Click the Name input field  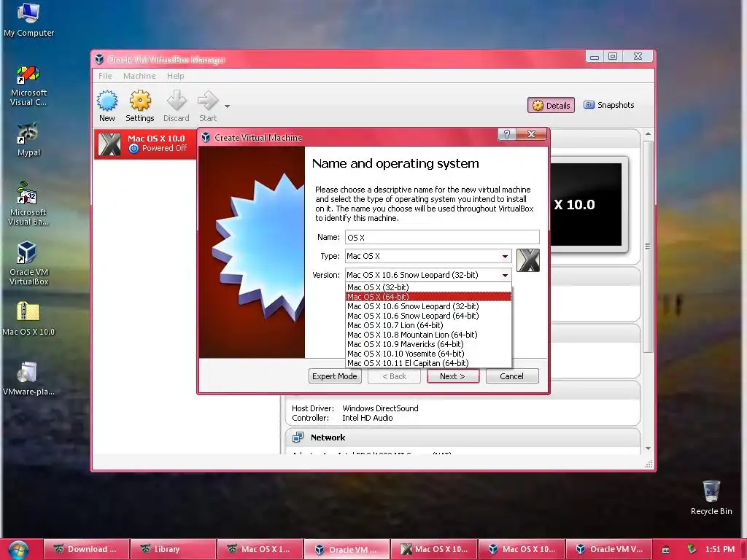click(x=442, y=237)
